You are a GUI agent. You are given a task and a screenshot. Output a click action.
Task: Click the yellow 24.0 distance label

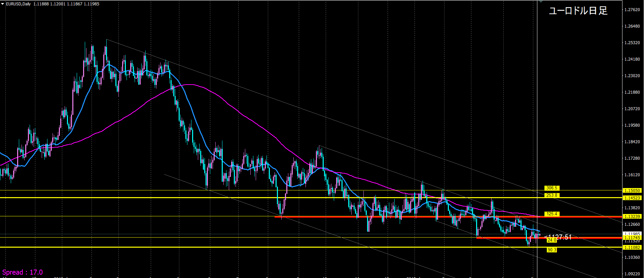click(552, 240)
